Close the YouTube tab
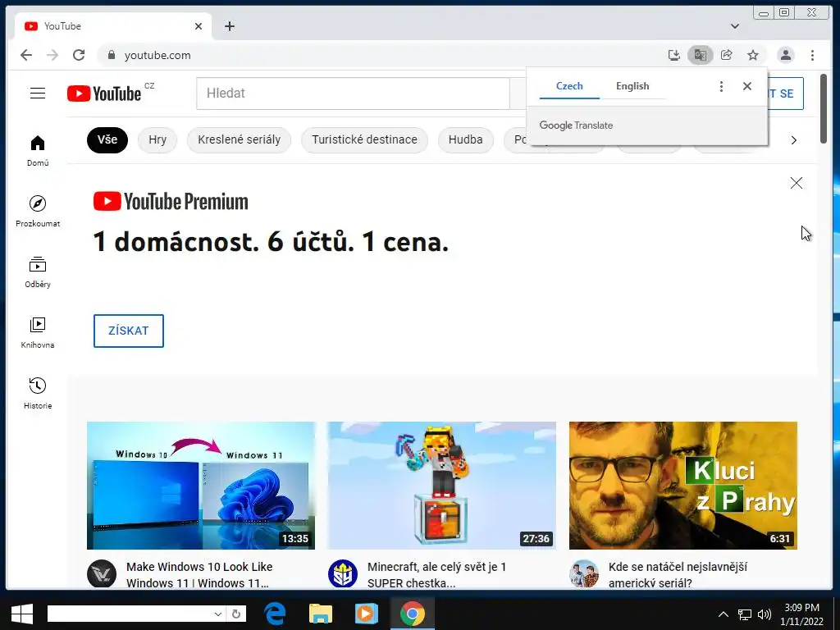 [199, 26]
